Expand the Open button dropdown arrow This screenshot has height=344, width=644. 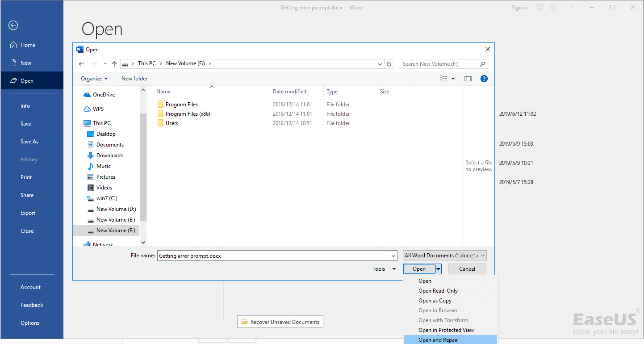(439, 269)
